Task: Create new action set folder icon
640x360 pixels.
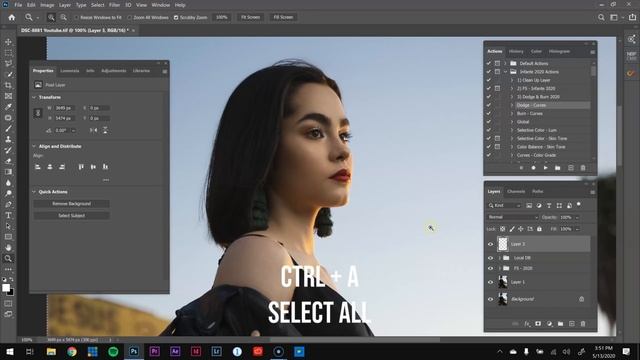Action: [x=558, y=168]
